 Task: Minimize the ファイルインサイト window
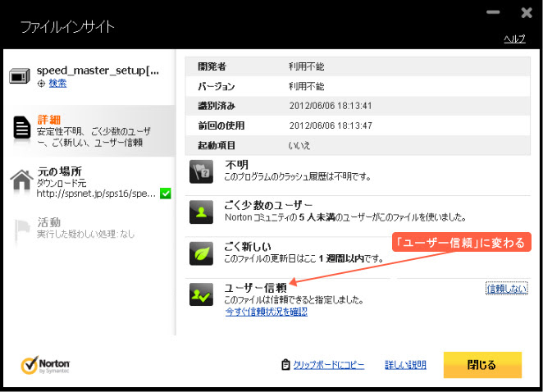493,12
